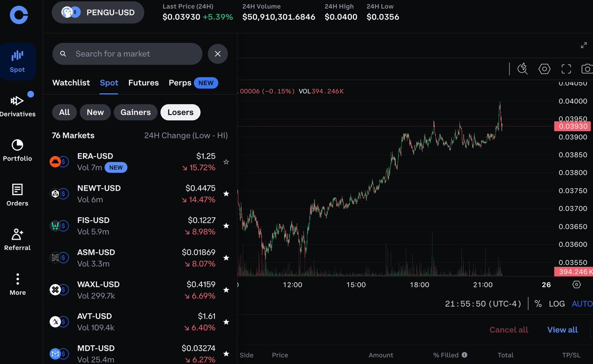Click Cancel all orders
This screenshot has width=593, height=364.
(508, 330)
